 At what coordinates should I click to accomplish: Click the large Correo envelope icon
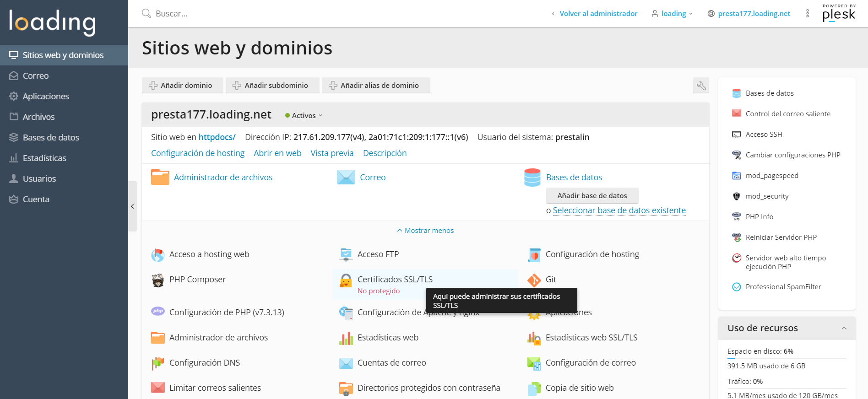tap(346, 177)
